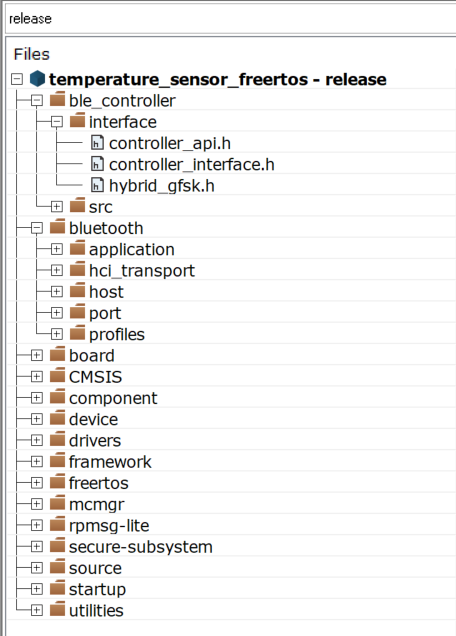The height and width of the screenshot is (636, 456).
Task: Click the hybrid_gfsk.h header file icon
Action: (x=97, y=185)
